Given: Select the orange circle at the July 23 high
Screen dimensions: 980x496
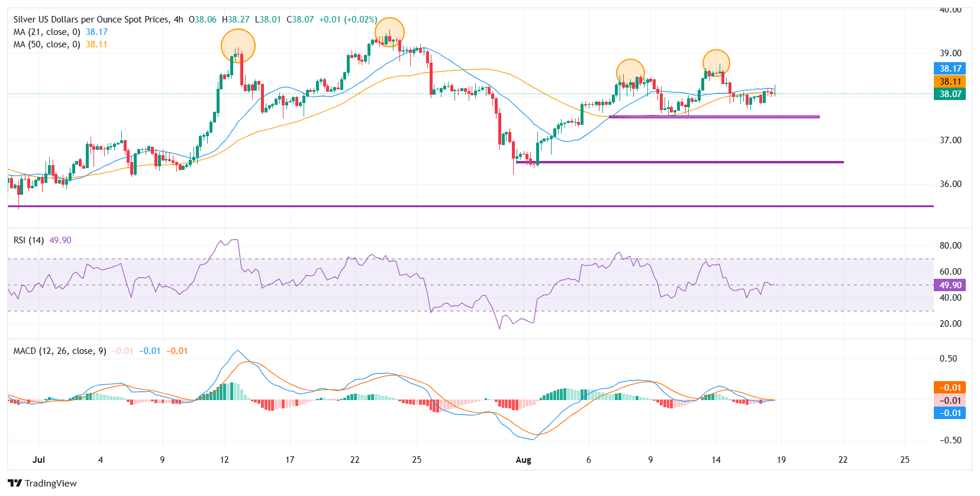Looking at the screenshot, I should coord(389,32).
